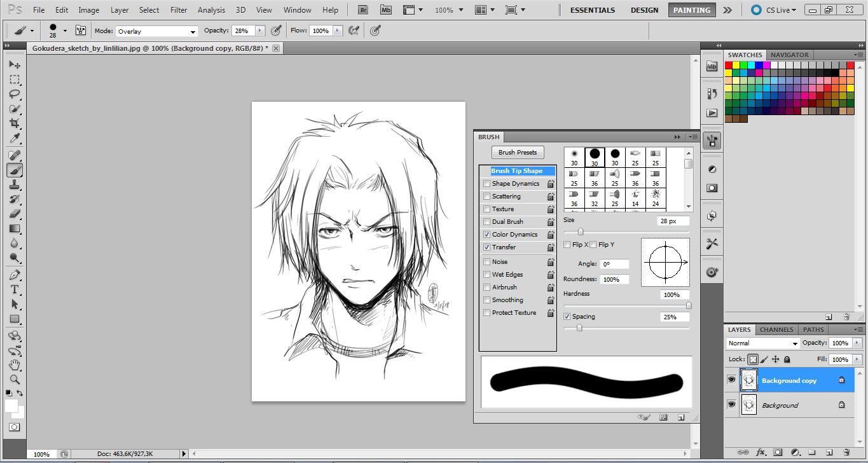Viewport: 868px width, 463px height.
Task: Open the Brush Preset picker arrow
Action: [x=65, y=31]
